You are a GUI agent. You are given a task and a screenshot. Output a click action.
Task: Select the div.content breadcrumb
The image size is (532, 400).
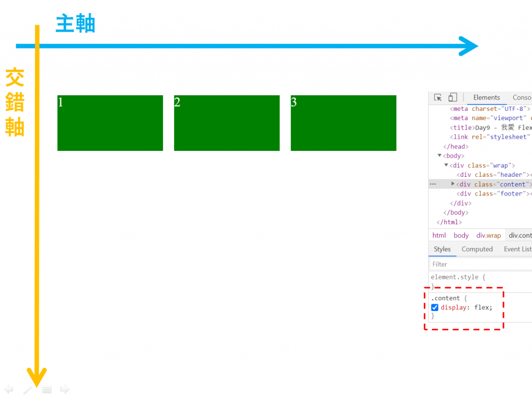tap(520, 235)
